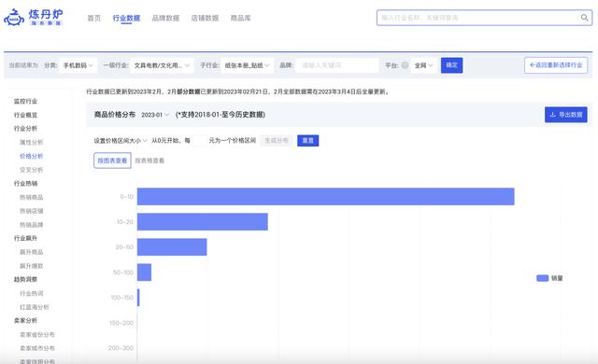Click the 0-10 price range bar

(326, 197)
